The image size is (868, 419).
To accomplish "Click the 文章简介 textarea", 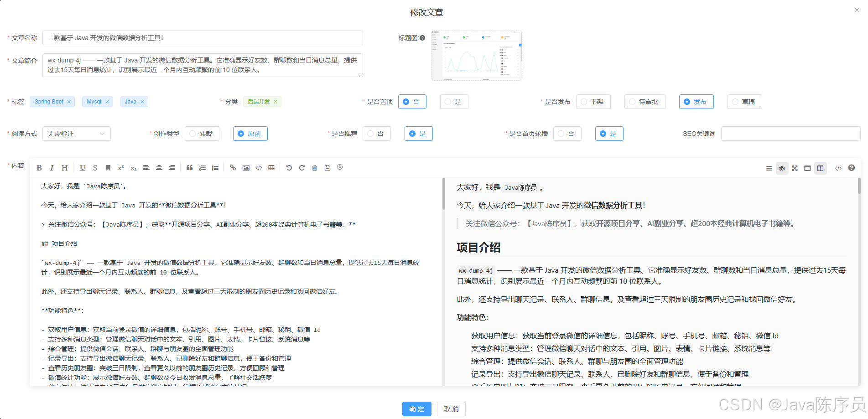I will click(203, 65).
